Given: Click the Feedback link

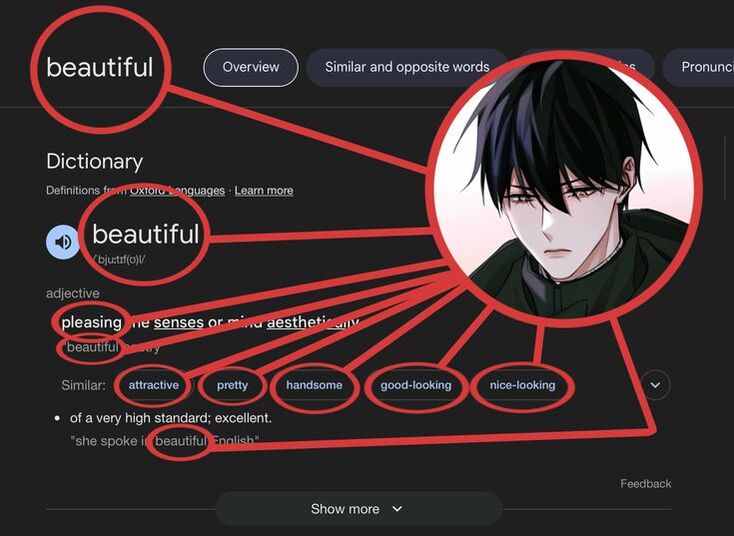Looking at the screenshot, I should coord(646,484).
